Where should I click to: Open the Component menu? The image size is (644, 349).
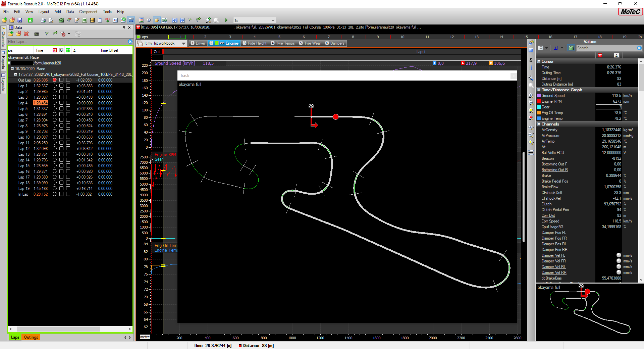[x=88, y=12]
